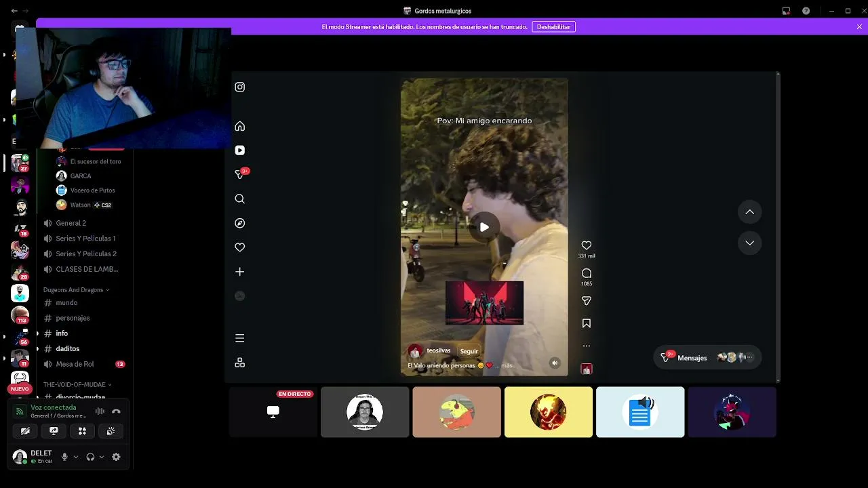Open Instagram direct messages sidebar icon
This screenshot has height=488, width=868.
point(241,174)
